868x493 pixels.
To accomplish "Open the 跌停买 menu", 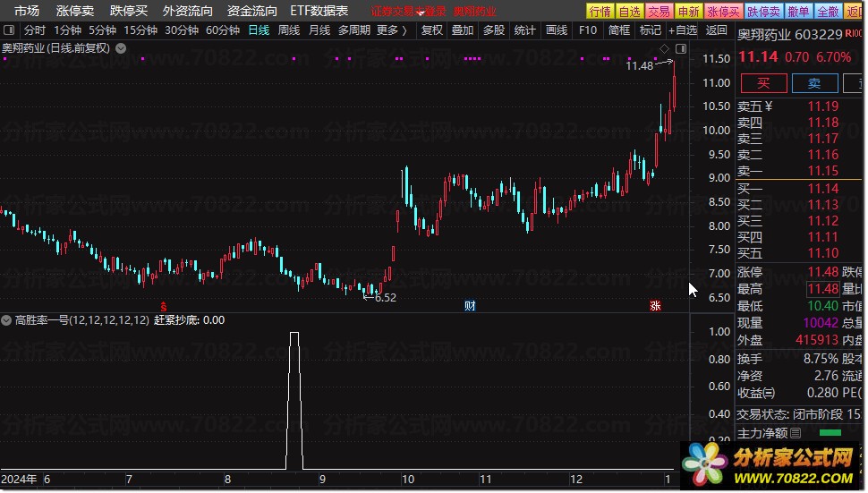I will coord(129,11).
